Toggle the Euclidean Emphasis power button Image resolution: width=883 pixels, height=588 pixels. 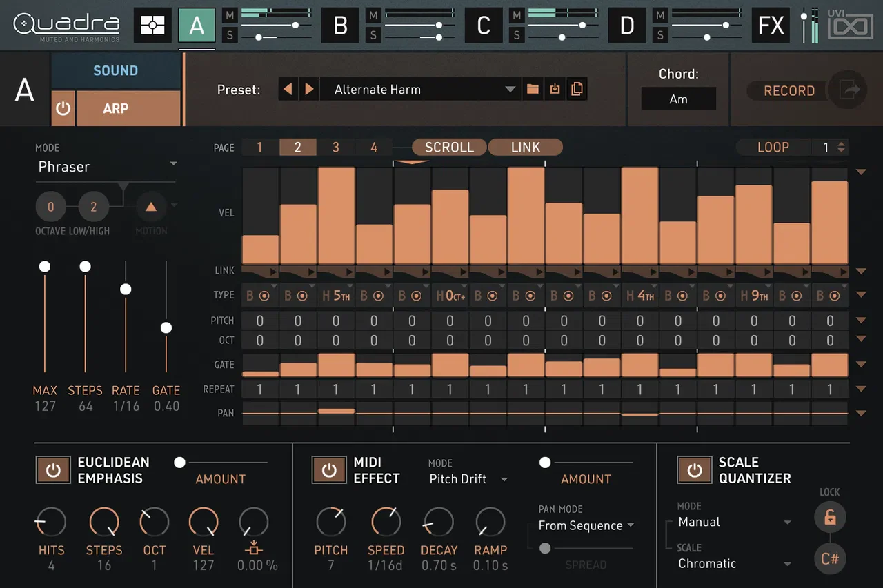point(53,471)
